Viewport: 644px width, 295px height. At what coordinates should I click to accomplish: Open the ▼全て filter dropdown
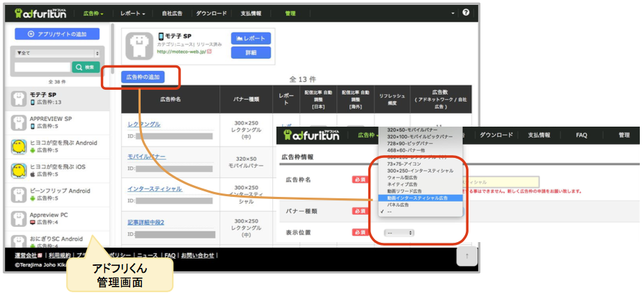point(57,54)
